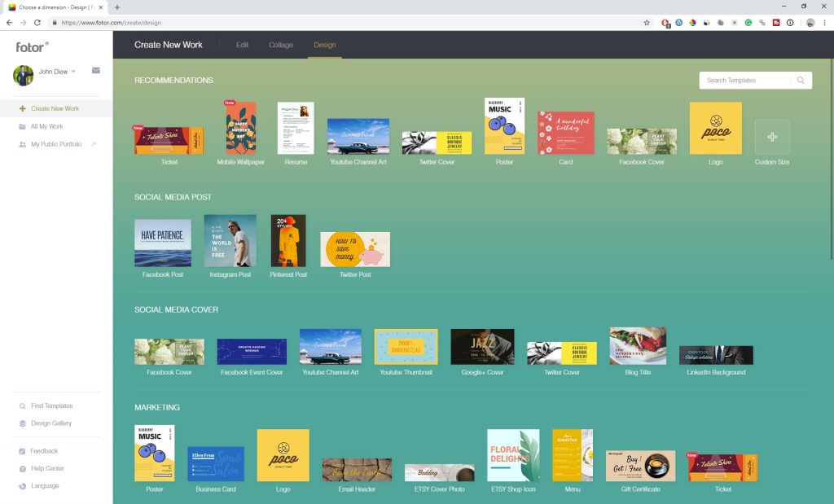Click the Search Templates input field
Image resolution: width=834 pixels, height=504 pixels.
click(744, 81)
